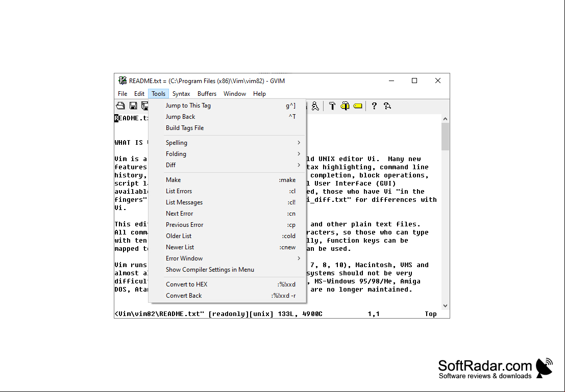Choose Convert to HEX
The width and height of the screenshot is (565, 392).
pos(227,284)
